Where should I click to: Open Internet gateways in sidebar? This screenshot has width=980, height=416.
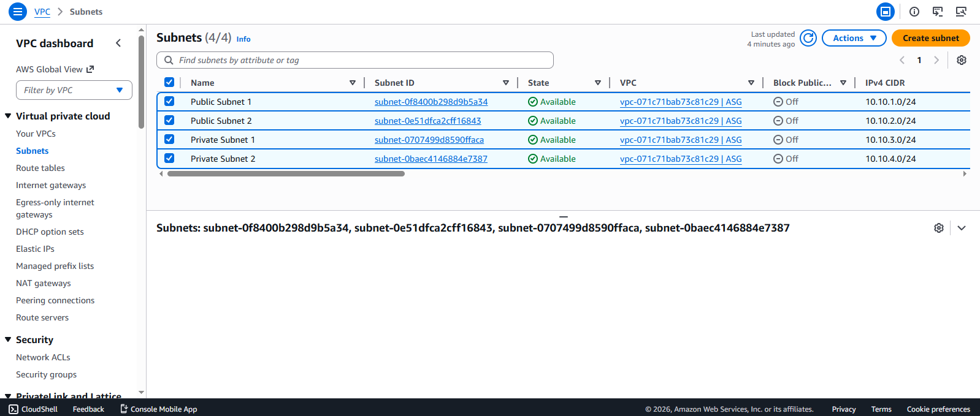51,185
